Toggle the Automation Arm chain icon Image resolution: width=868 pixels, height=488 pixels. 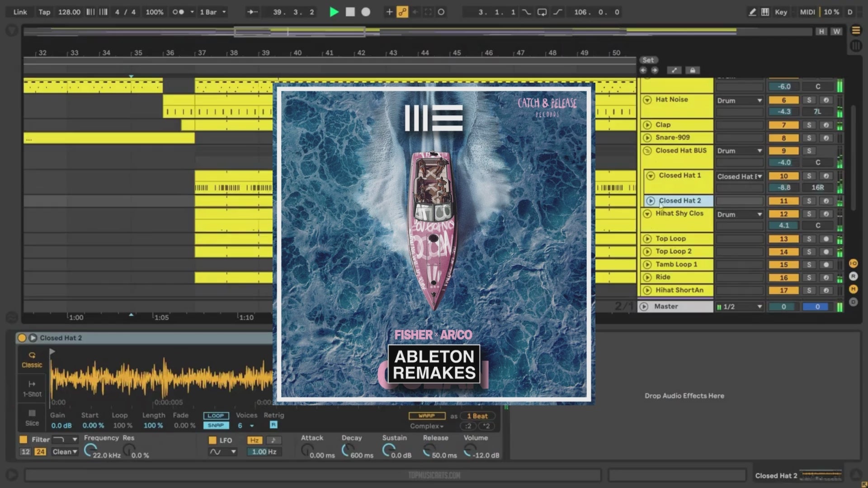pyautogui.click(x=402, y=12)
